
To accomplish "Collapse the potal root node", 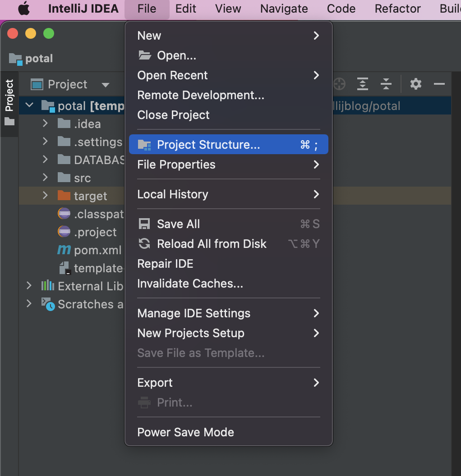I will click(29, 105).
